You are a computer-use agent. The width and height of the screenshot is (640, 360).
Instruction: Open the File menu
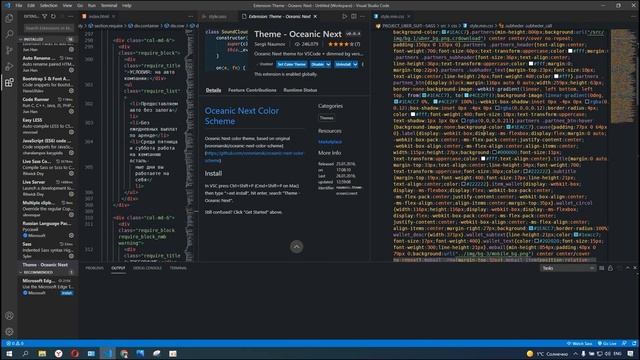tap(19, 6)
